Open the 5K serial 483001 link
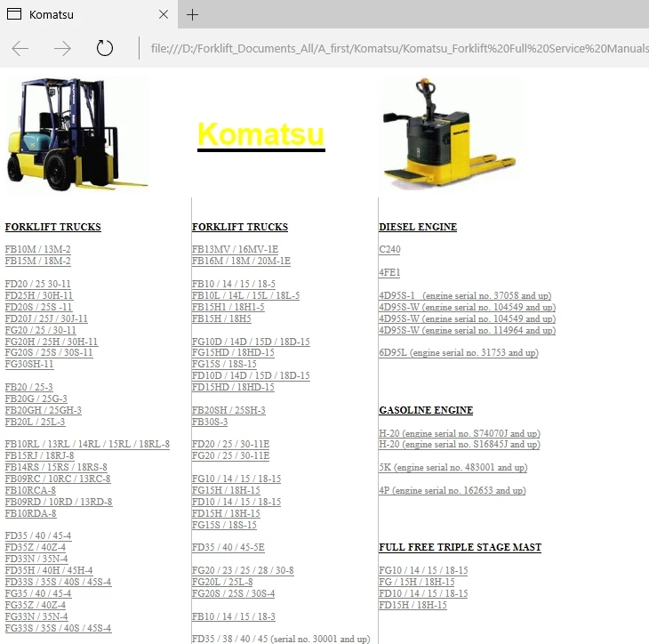This screenshot has width=649, height=644. tap(453, 468)
